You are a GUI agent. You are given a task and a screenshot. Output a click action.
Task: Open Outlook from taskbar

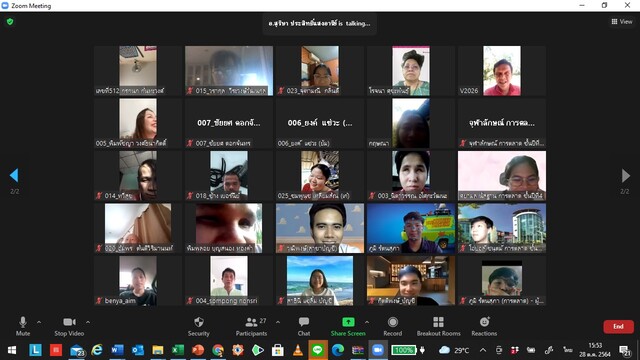point(138,350)
